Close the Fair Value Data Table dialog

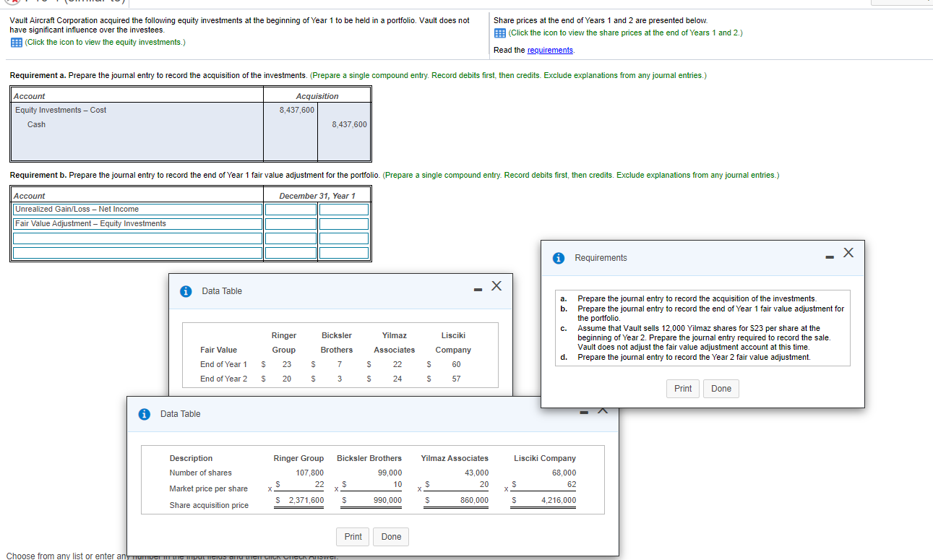click(496, 285)
